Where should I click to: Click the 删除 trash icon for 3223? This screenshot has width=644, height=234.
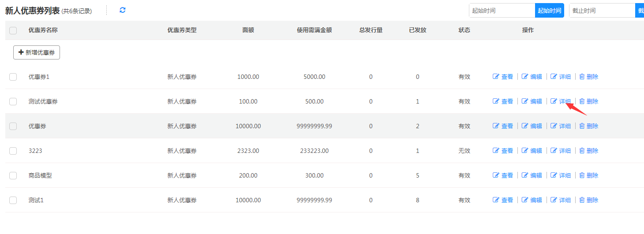pos(582,151)
